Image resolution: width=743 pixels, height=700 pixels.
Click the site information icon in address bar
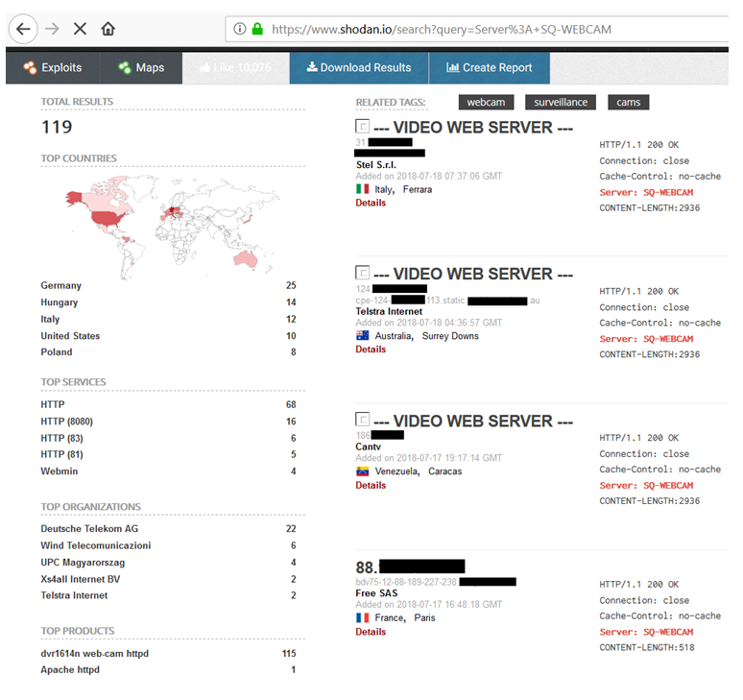pyautogui.click(x=240, y=29)
